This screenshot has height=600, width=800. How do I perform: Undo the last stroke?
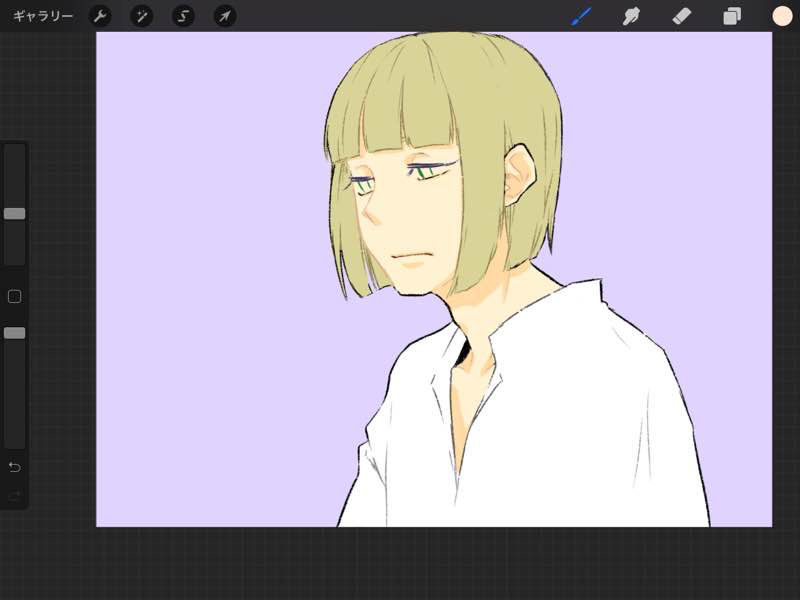coord(14,467)
